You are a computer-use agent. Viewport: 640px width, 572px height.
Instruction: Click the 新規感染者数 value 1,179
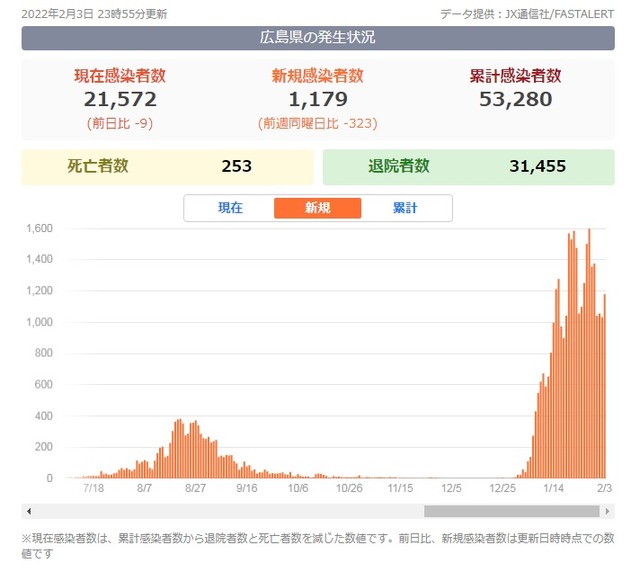(318, 100)
